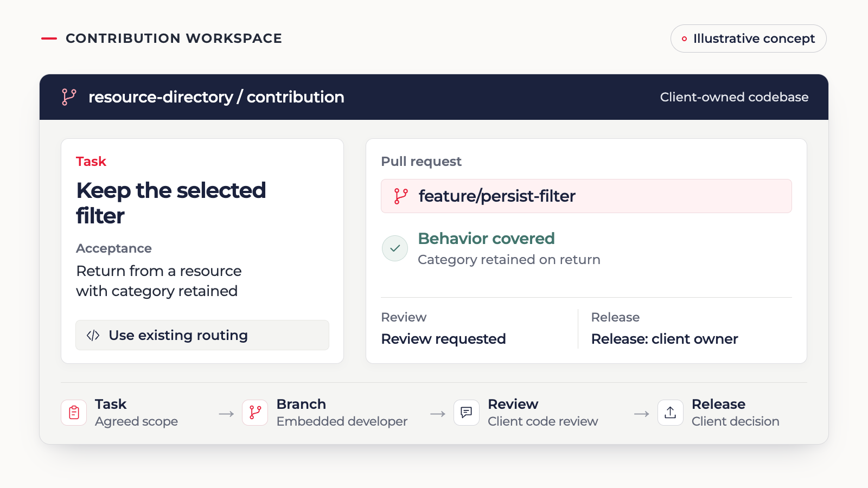
Task: Click the Embedded developer caption
Action: (342, 421)
